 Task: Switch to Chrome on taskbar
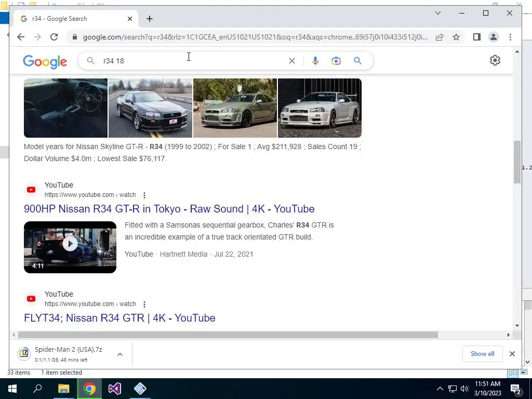pyautogui.click(x=89, y=389)
